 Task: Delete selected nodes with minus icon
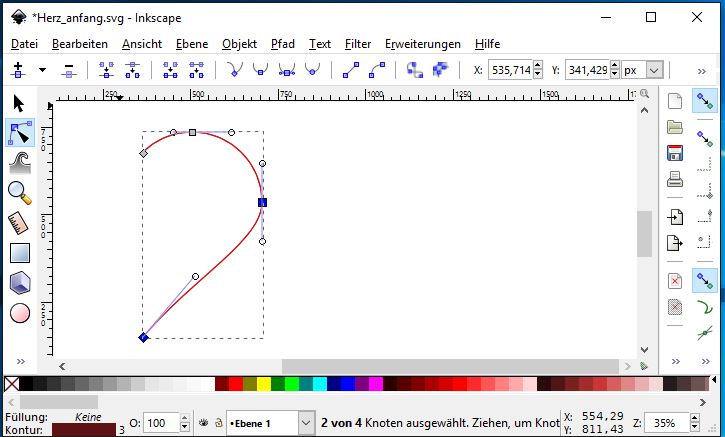(69, 70)
